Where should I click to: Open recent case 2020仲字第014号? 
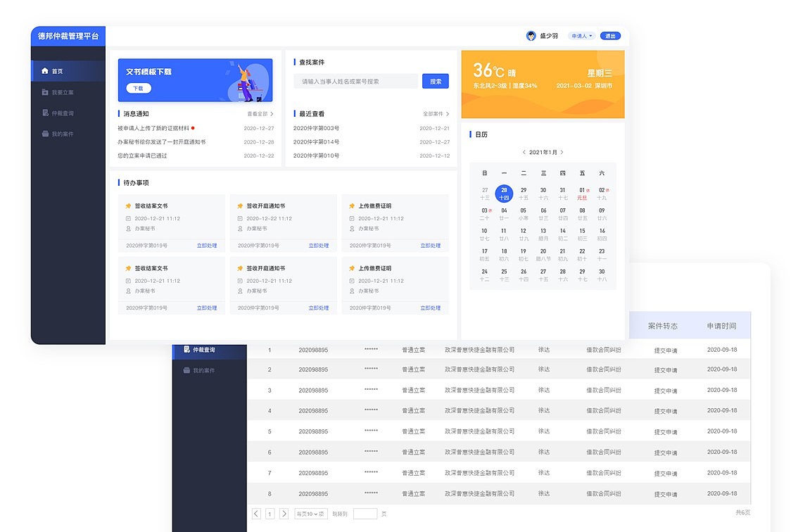[x=316, y=142]
